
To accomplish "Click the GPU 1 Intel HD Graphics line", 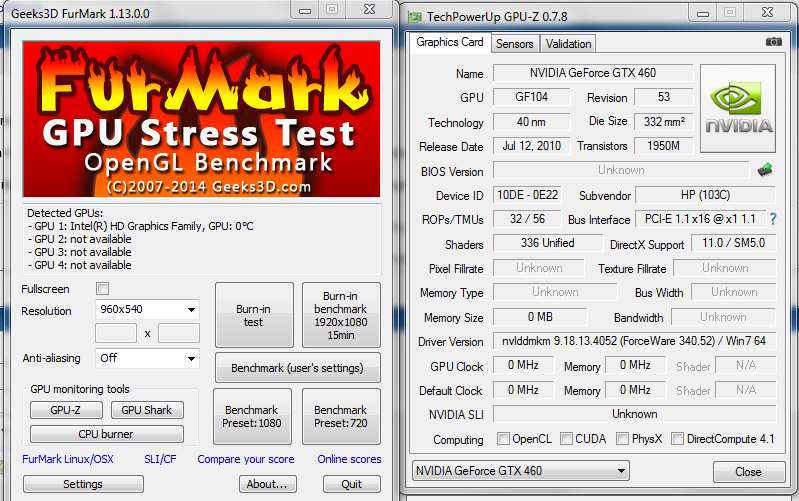I will click(x=141, y=226).
